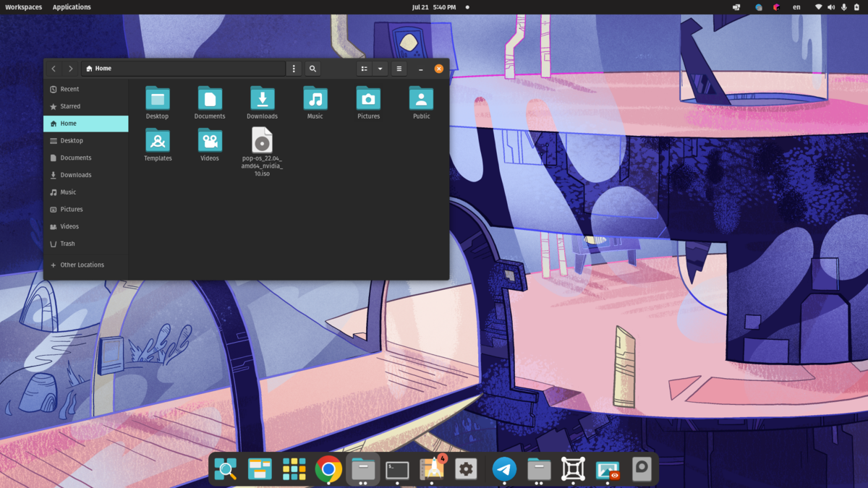Open the Pictures folder in the file grid
This screenshot has height=488, width=868.
click(368, 103)
